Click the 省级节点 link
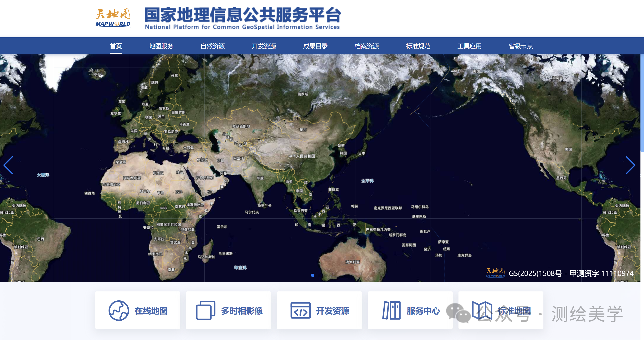 click(x=521, y=46)
